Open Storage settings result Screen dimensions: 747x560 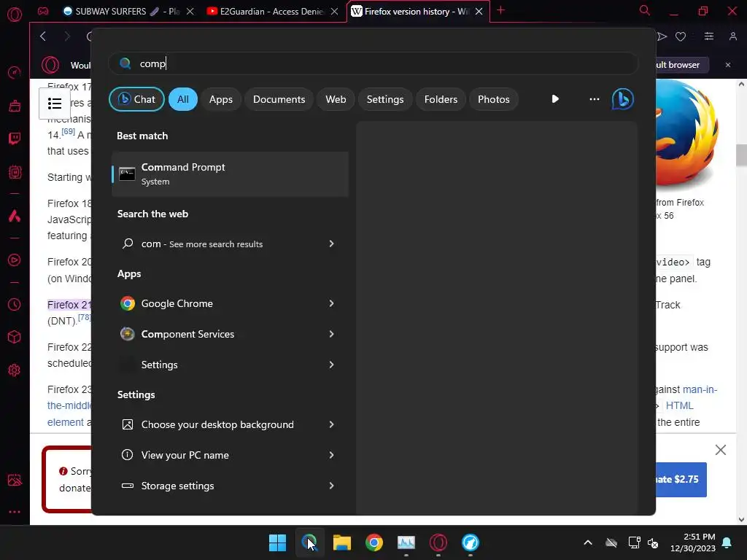coord(230,486)
